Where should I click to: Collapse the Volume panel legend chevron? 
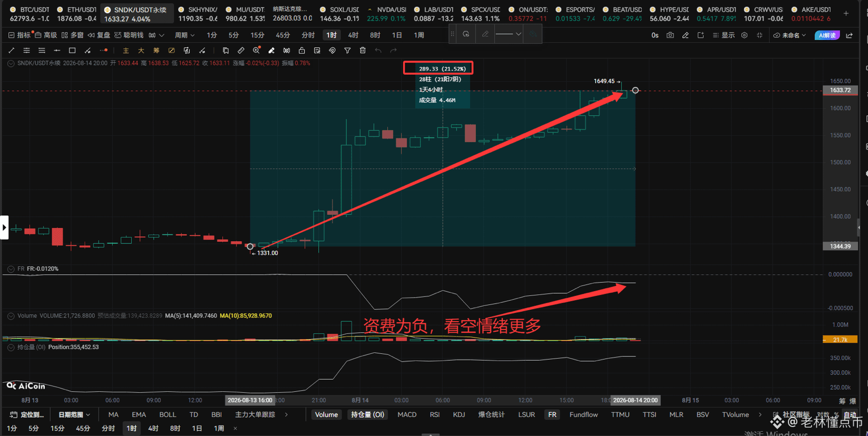click(x=11, y=316)
